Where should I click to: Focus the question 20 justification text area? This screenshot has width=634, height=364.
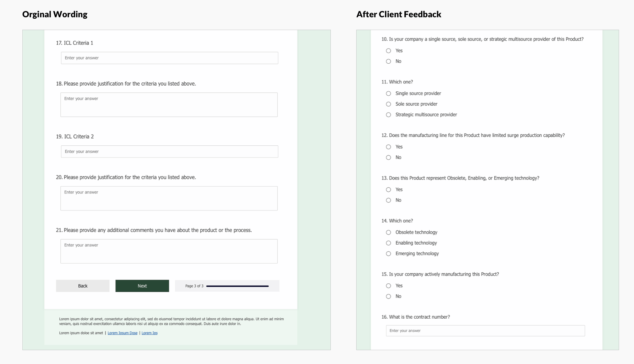point(169,198)
